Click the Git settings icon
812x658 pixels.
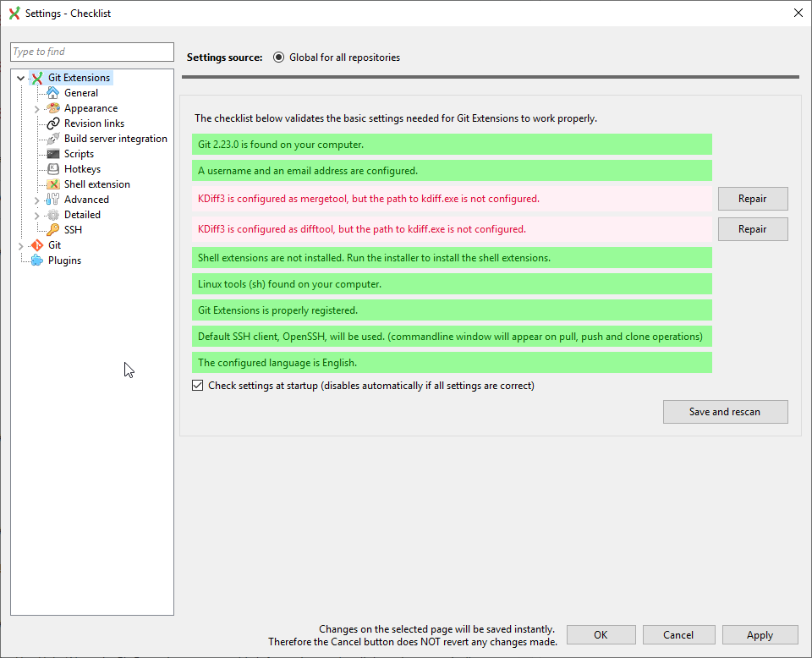click(x=36, y=244)
